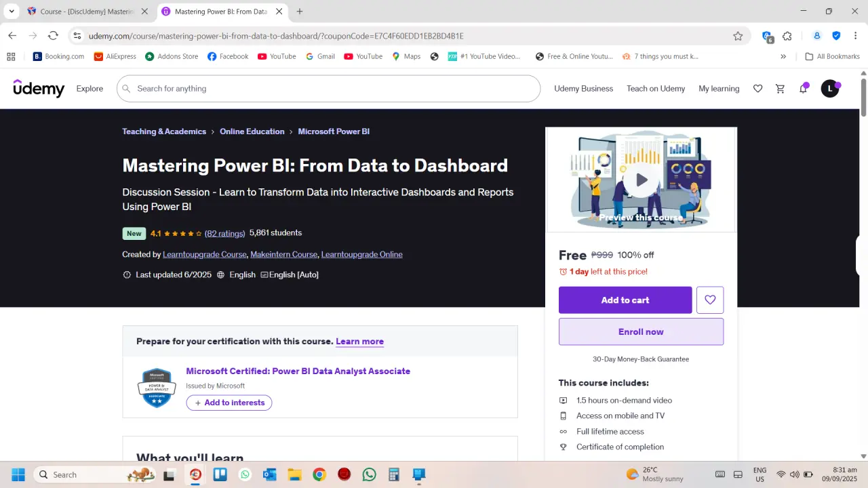
Task: Click the Add to cart button
Action: pyautogui.click(x=625, y=300)
